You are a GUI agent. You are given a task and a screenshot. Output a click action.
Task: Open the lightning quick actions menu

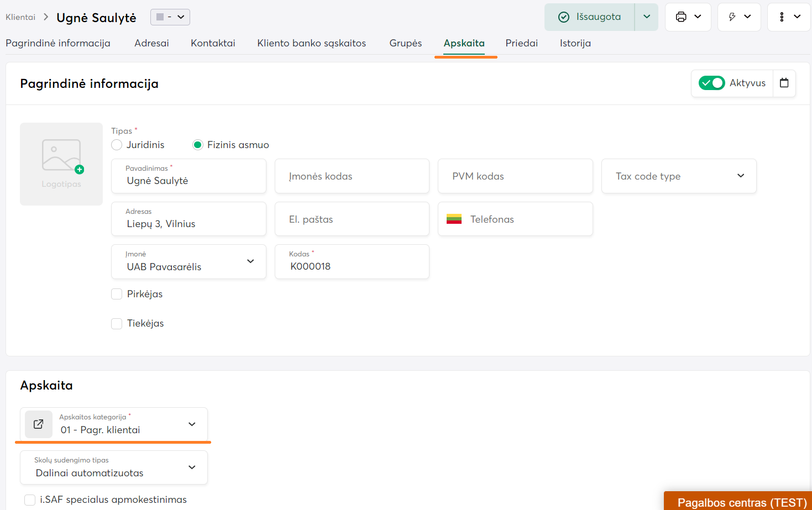point(732,17)
